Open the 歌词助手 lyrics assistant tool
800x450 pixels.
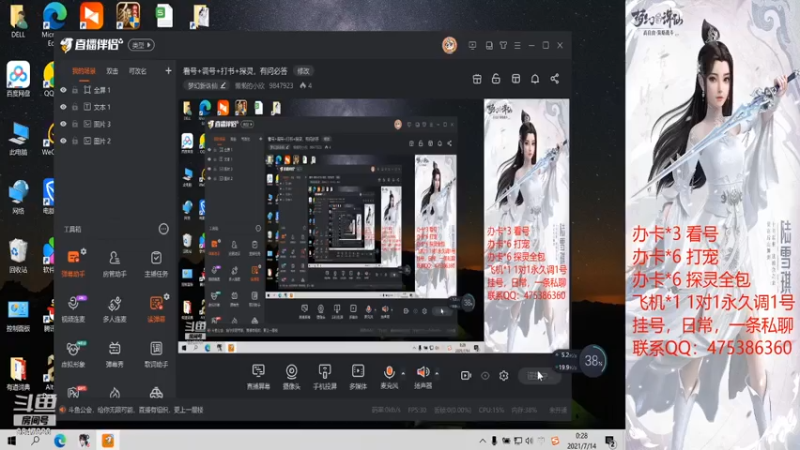pos(156,354)
